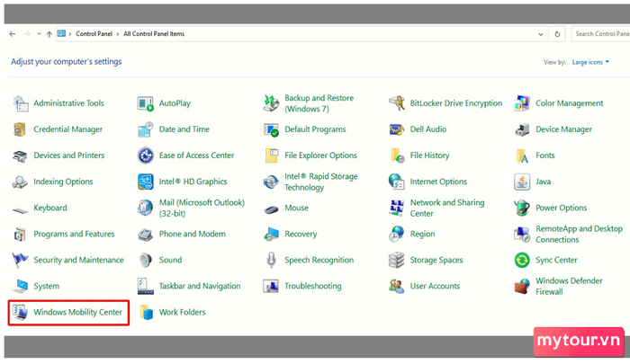This screenshot has width=630, height=364.
Task: Click the Forward navigation arrow
Action: point(27,34)
